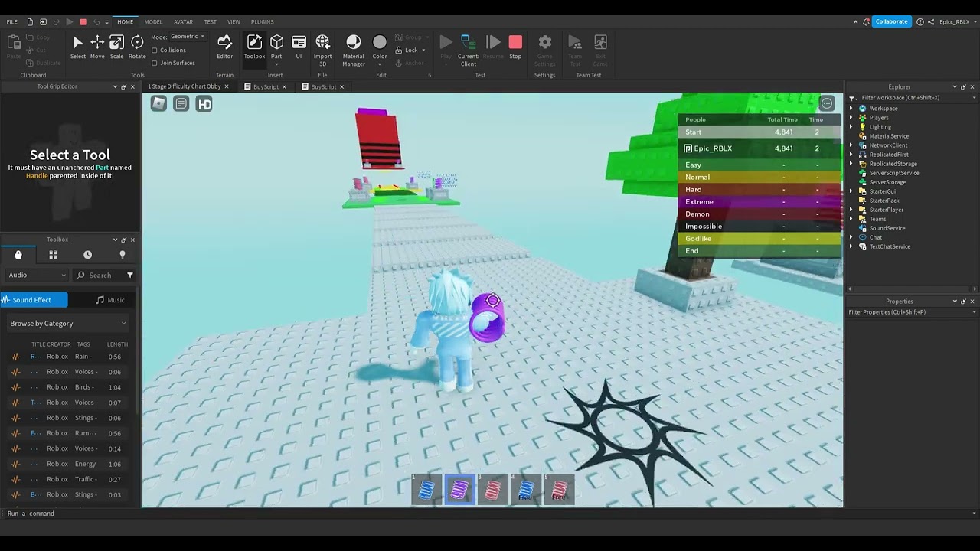This screenshot has height=551, width=980.
Task: Preview the Rain sound, length 0:56
Action: coord(15,357)
